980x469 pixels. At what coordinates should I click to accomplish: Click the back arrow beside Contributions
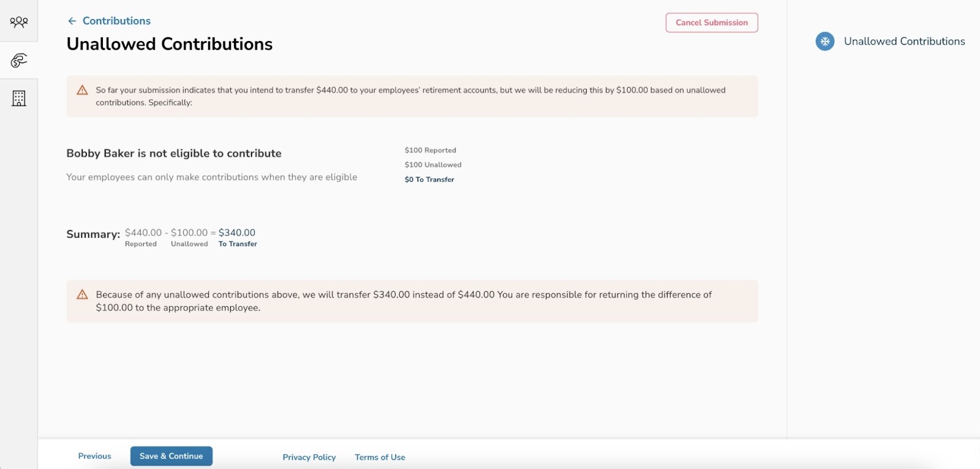[72, 21]
